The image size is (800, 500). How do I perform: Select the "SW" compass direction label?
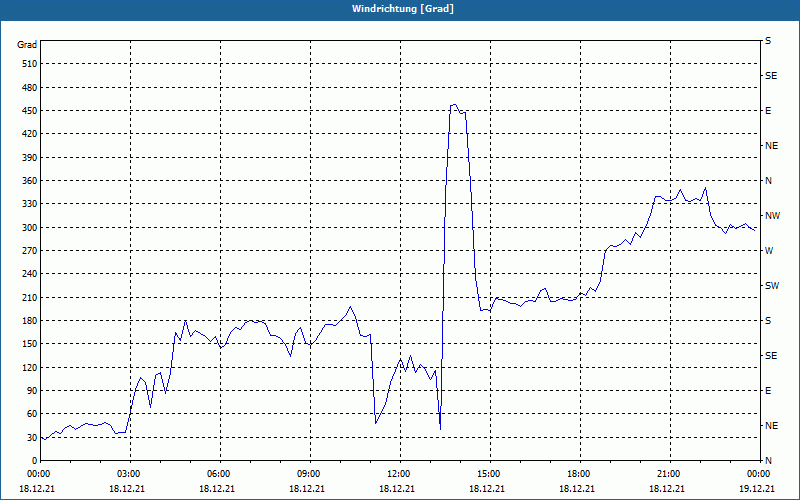(772, 286)
